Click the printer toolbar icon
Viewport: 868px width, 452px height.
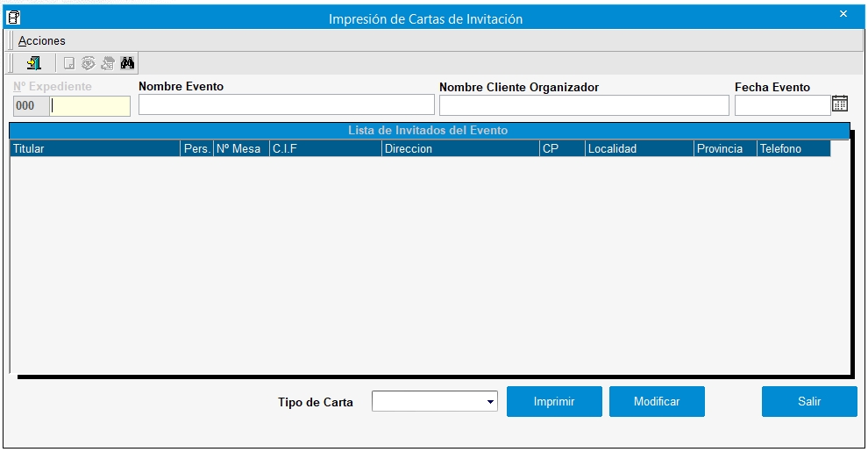[108, 63]
